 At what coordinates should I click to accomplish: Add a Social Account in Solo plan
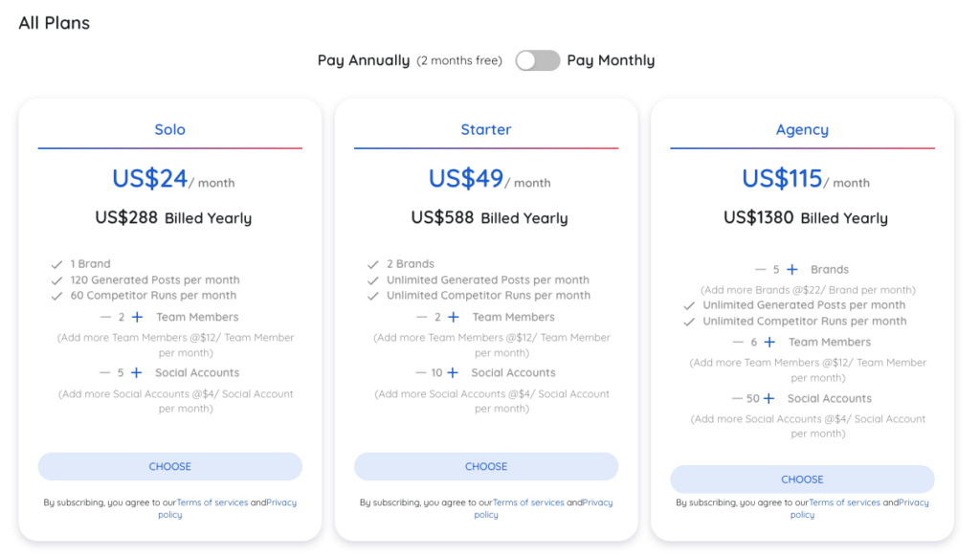click(x=136, y=372)
